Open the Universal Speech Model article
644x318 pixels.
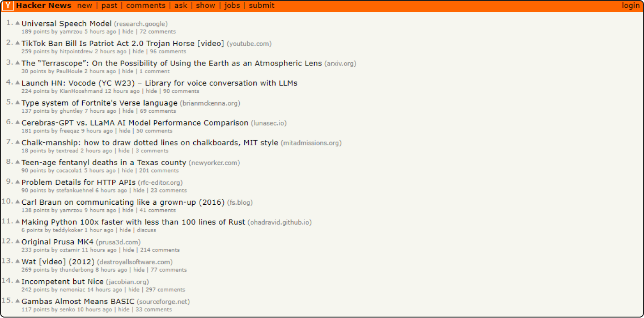point(66,24)
